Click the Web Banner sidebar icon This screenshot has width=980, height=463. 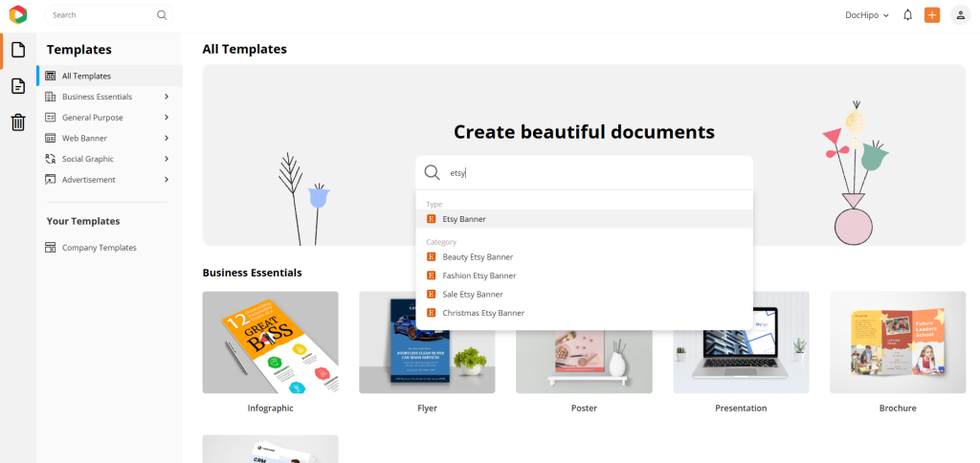click(51, 138)
